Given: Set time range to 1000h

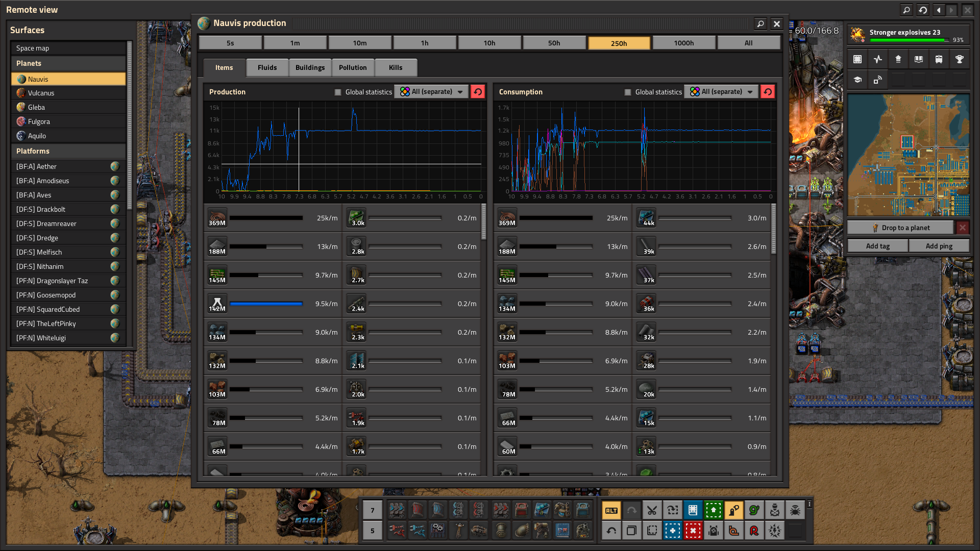Looking at the screenshot, I should point(683,43).
